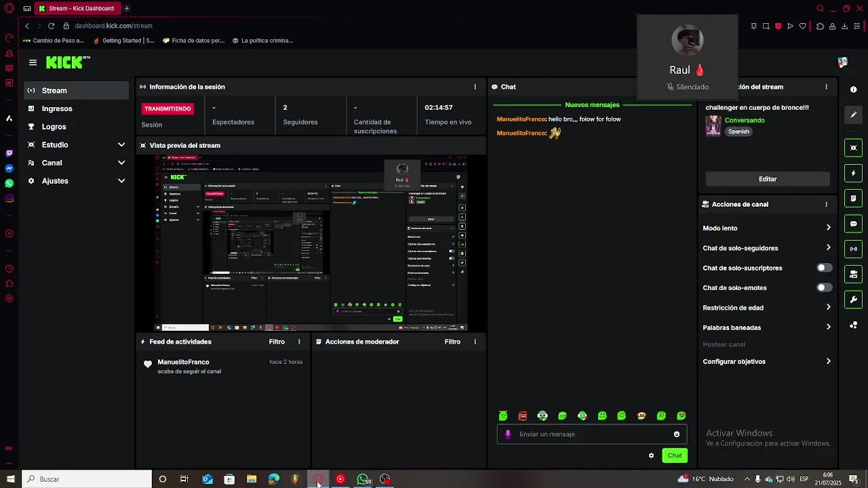Toggle the lightning bolt widget icon
This screenshot has height=488, width=868.
coord(853,174)
